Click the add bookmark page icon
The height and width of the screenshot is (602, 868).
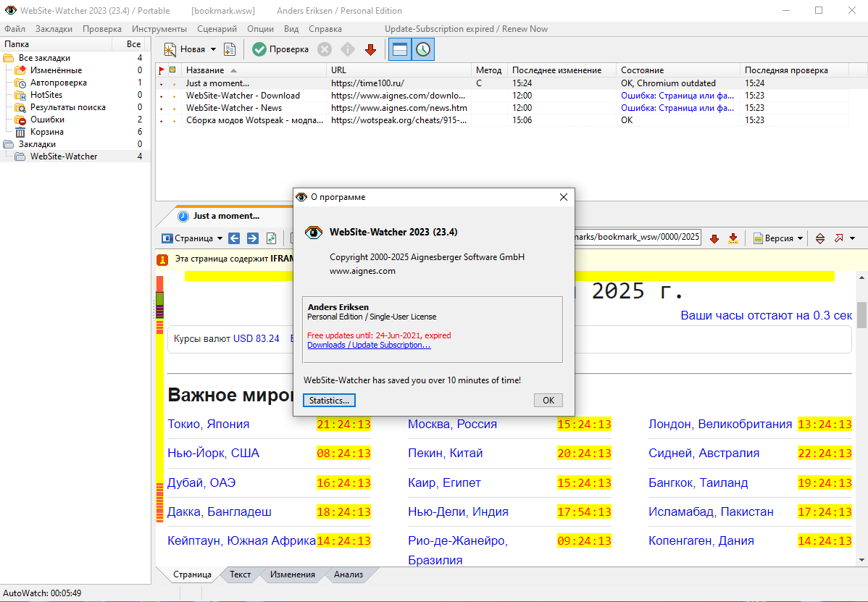[230, 49]
